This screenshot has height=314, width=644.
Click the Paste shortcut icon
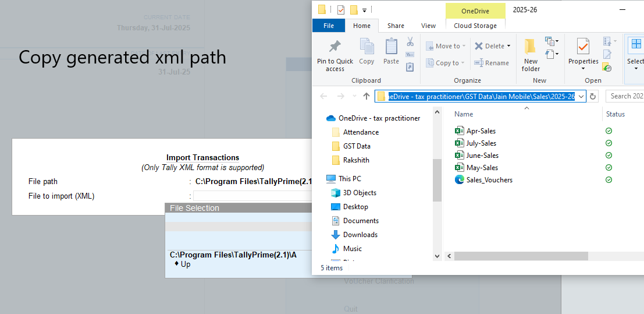pos(410,67)
